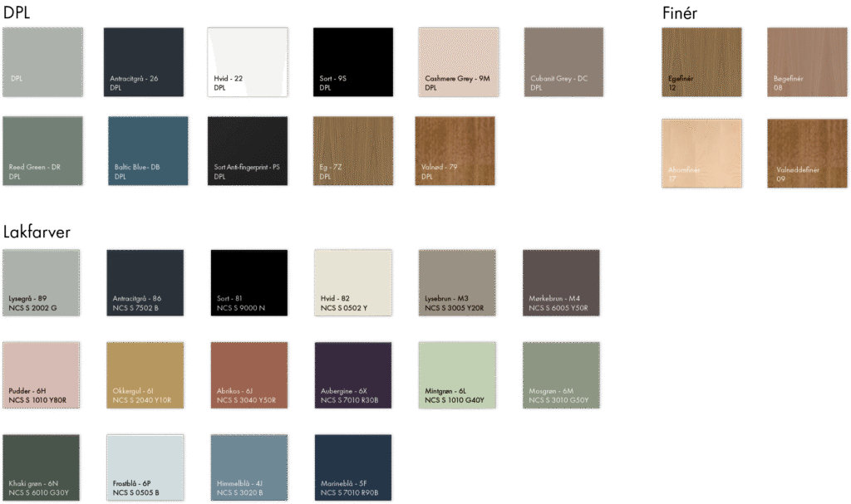Pick the Cashmere Grey 9M swatch
This screenshot has width=851, height=504.
point(458,62)
